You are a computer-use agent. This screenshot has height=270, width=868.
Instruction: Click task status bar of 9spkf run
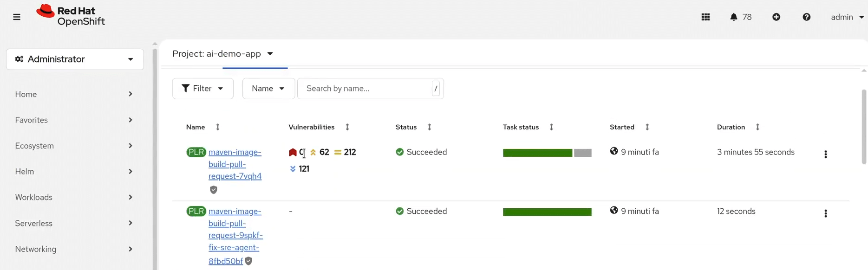tap(547, 212)
